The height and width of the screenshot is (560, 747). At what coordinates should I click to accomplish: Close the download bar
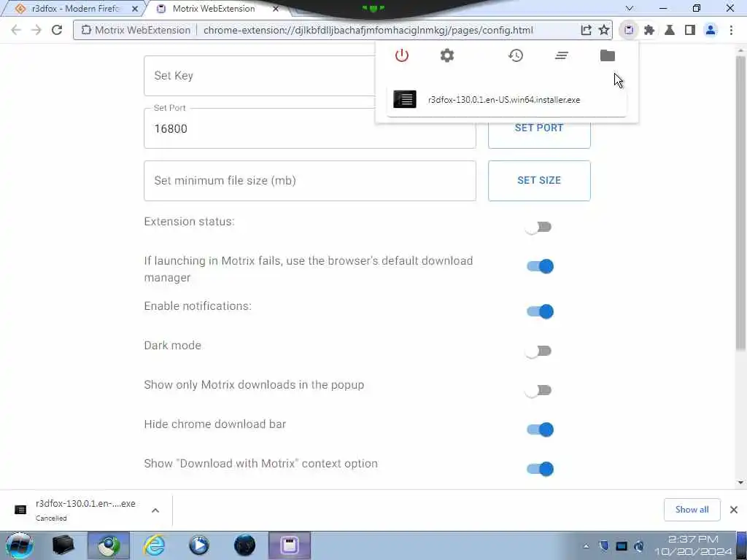click(x=734, y=510)
